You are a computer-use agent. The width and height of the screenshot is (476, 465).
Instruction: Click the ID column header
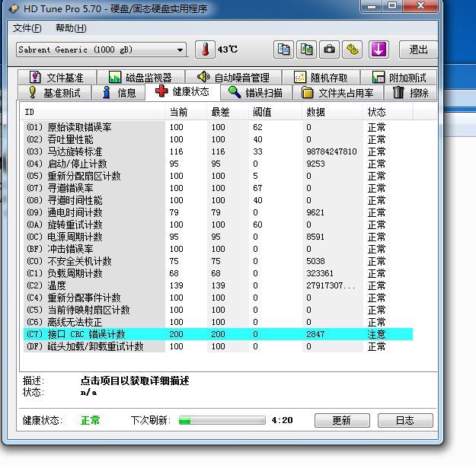[92, 112]
